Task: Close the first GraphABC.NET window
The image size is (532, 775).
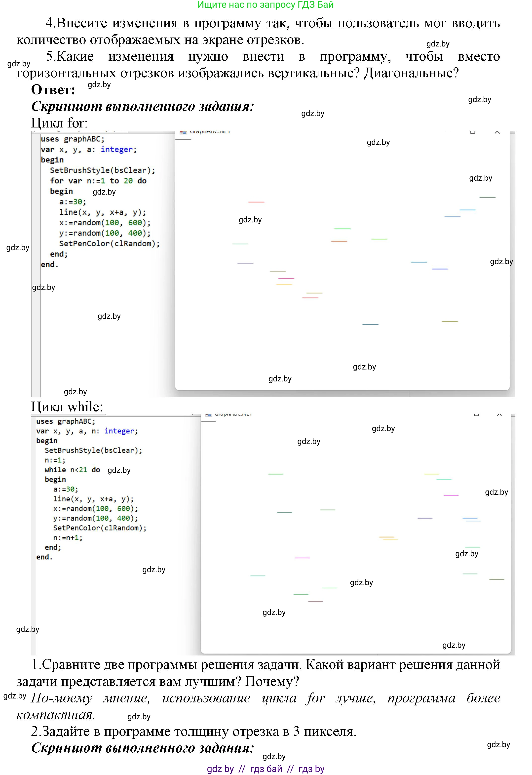Action: (x=497, y=132)
